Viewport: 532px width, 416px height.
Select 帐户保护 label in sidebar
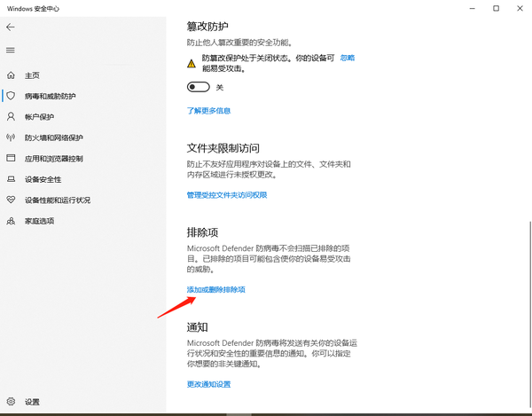coord(40,116)
